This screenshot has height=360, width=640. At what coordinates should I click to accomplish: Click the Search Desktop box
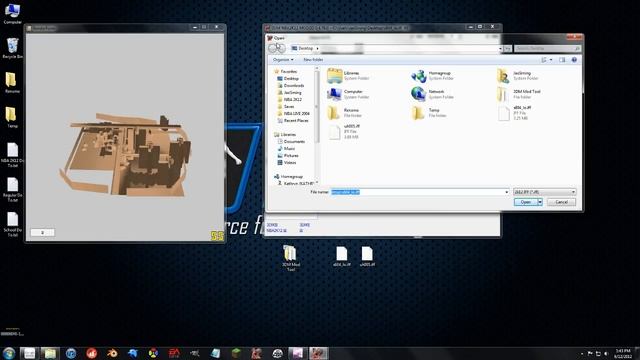point(547,49)
